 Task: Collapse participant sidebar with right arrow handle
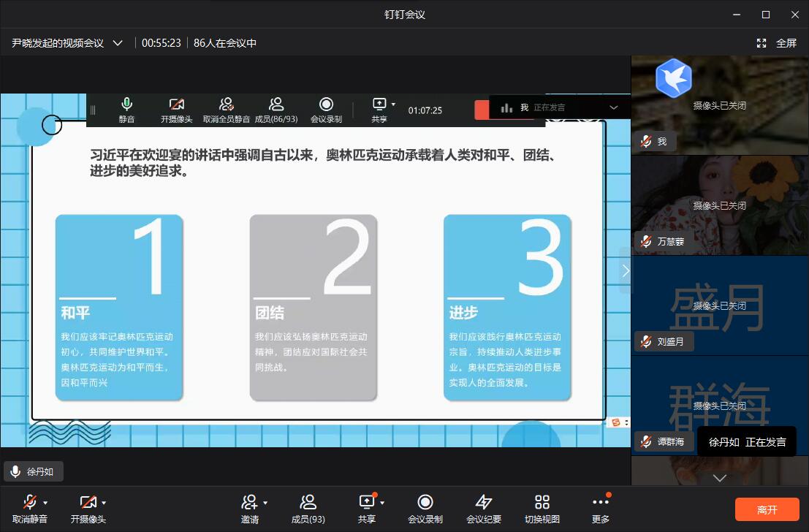tap(626, 270)
